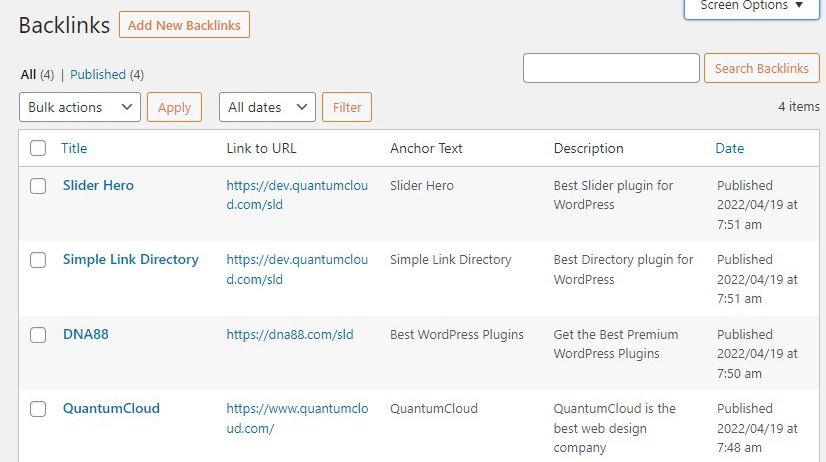
Task: Open the Bulk actions dropdown
Action: pos(80,107)
